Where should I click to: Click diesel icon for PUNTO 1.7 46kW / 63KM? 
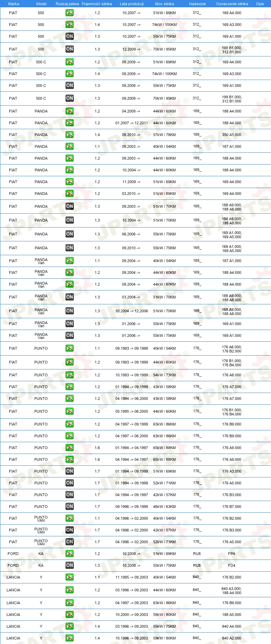tap(70, 507)
